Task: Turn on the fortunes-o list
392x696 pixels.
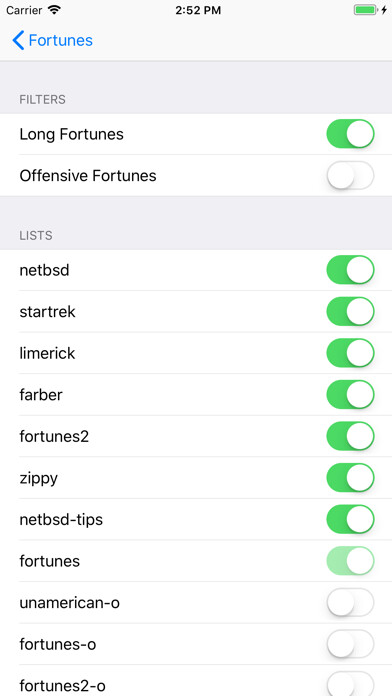Action: 350,644
